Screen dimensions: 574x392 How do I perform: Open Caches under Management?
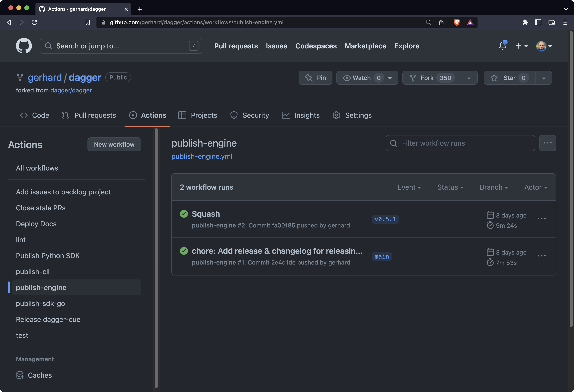coord(39,375)
